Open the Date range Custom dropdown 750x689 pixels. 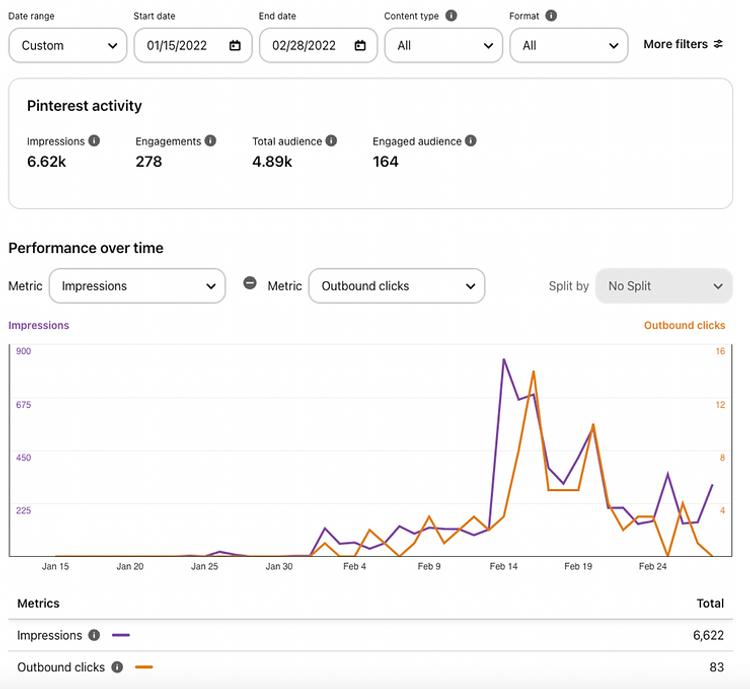coord(68,45)
